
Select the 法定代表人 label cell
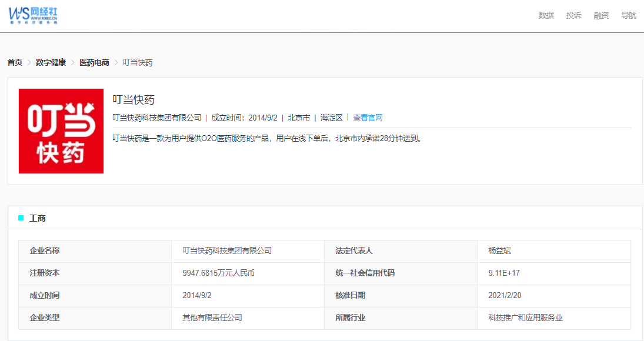pyautogui.click(x=401, y=250)
